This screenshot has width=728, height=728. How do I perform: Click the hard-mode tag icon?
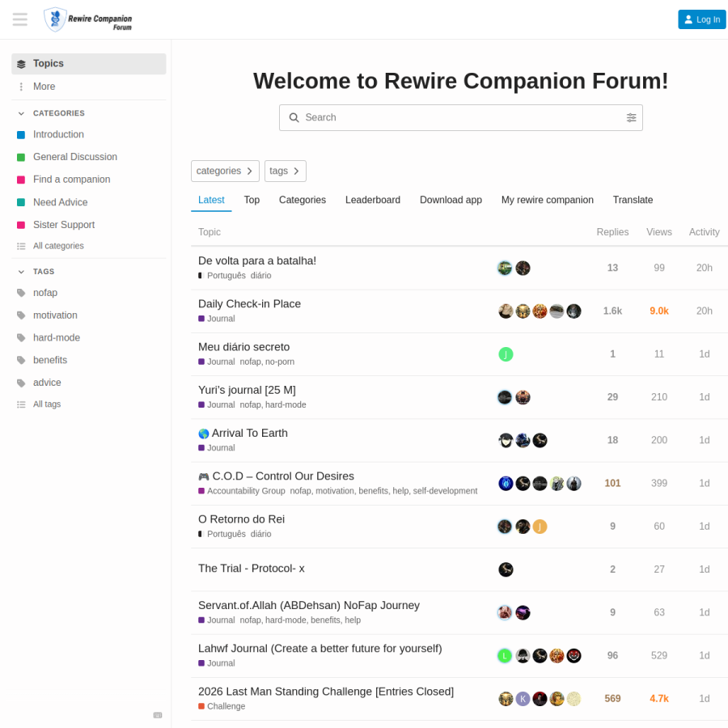point(21,338)
